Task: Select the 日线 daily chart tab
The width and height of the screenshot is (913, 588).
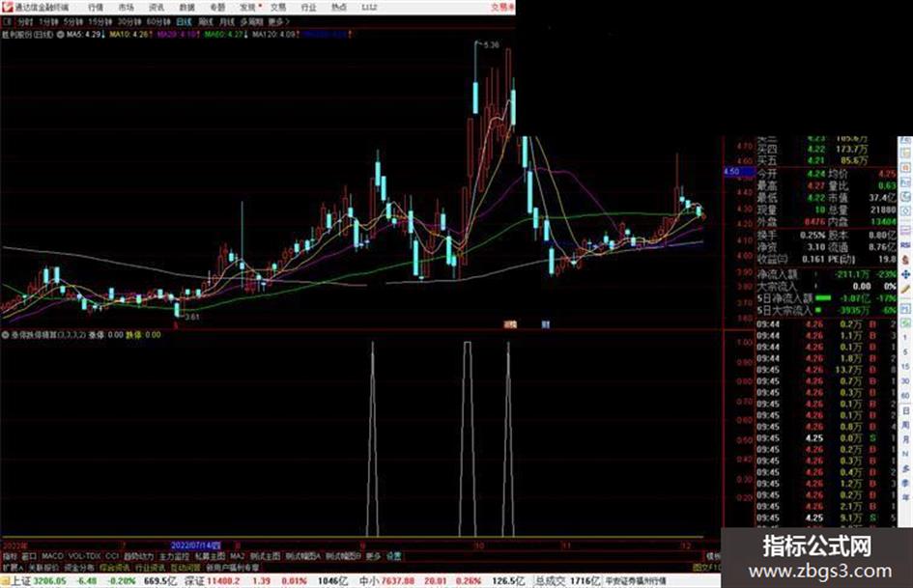Action: pos(184,21)
